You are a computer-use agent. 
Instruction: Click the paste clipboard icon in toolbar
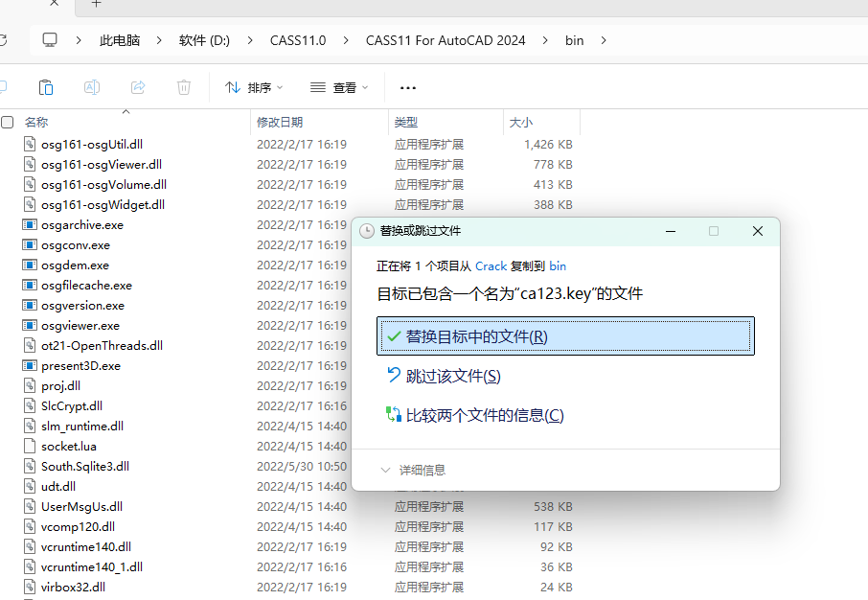pos(45,87)
